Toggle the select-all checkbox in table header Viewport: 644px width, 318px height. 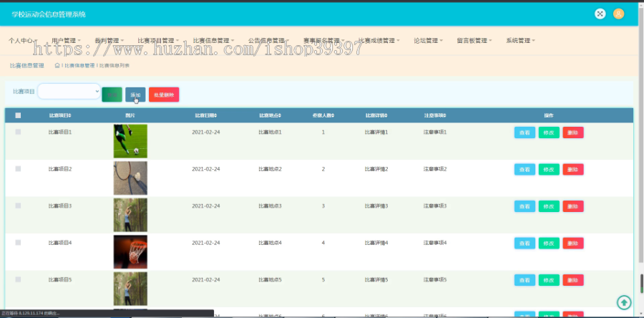(x=18, y=115)
